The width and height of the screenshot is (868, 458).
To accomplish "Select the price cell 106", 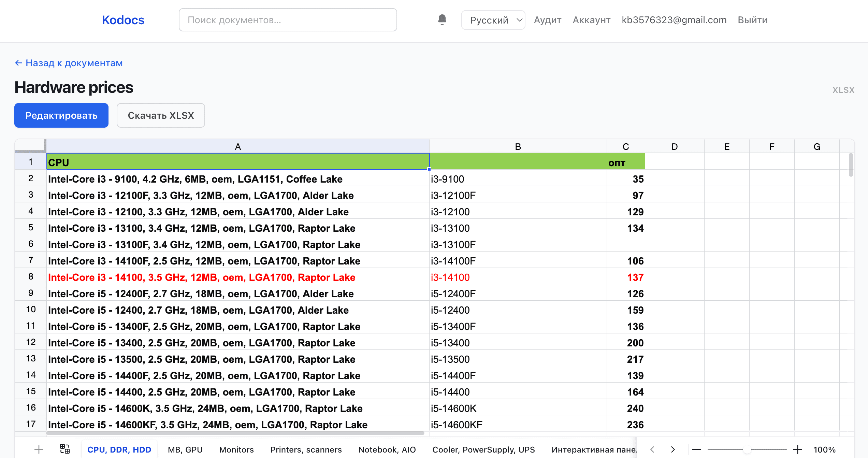I will click(626, 260).
